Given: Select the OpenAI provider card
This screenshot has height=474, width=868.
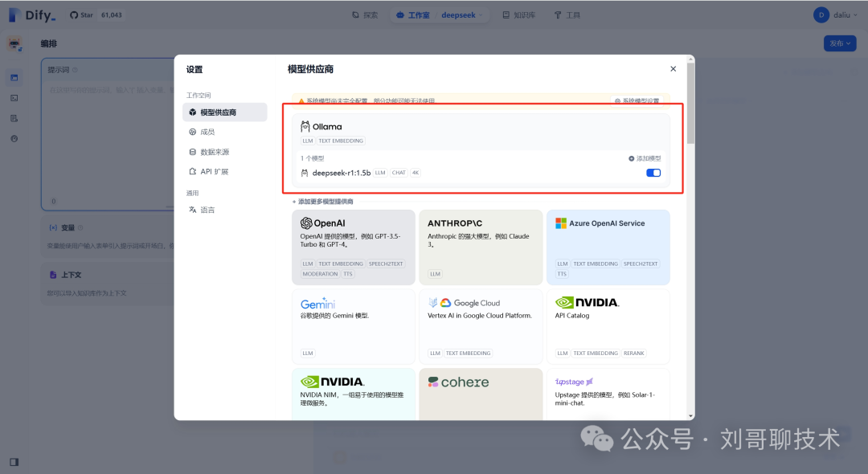Looking at the screenshot, I should click(353, 247).
